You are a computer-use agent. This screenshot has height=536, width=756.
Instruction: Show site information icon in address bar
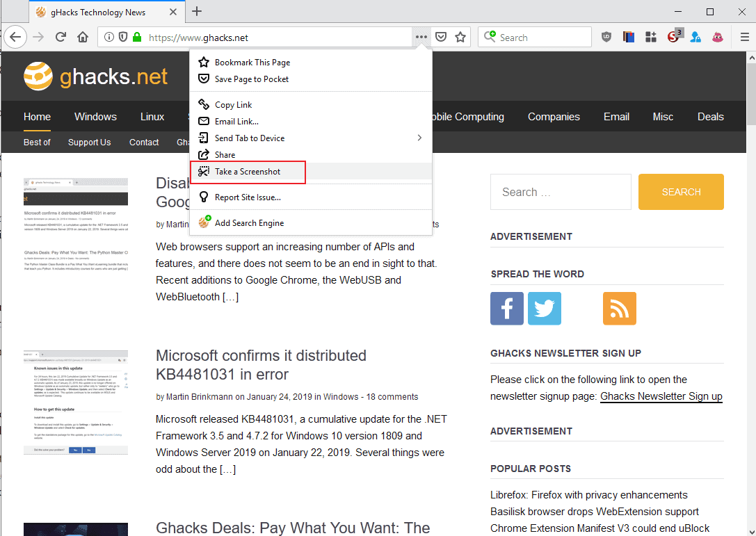(109, 37)
